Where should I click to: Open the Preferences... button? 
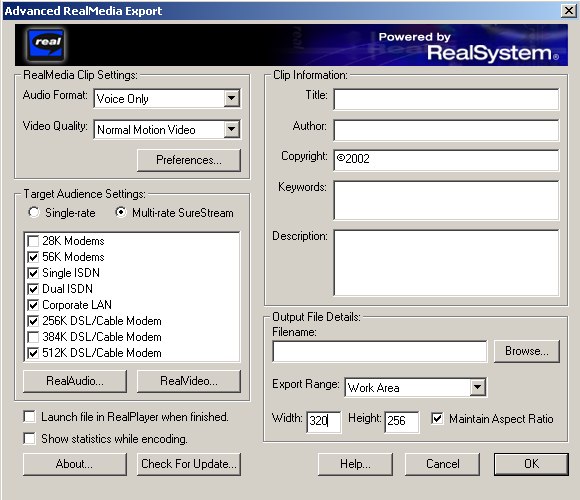pyautogui.click(x=189, y=160)
